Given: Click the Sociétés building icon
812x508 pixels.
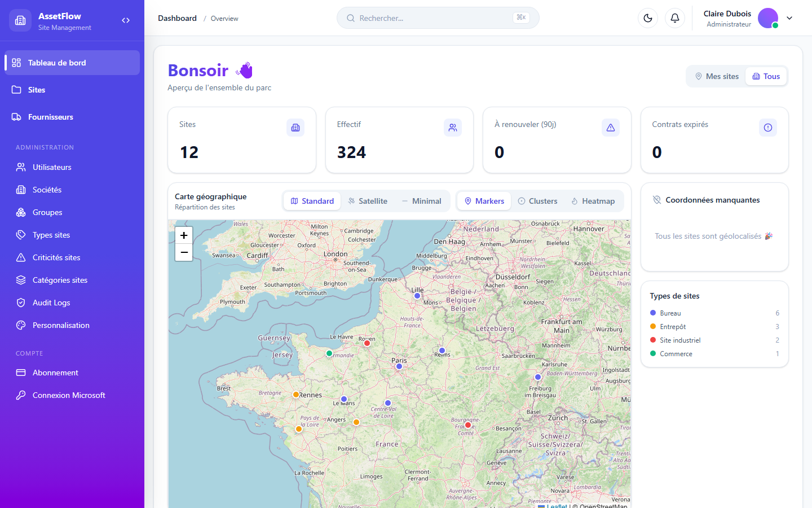Looking at the screenshot, I should pos(21,190).
